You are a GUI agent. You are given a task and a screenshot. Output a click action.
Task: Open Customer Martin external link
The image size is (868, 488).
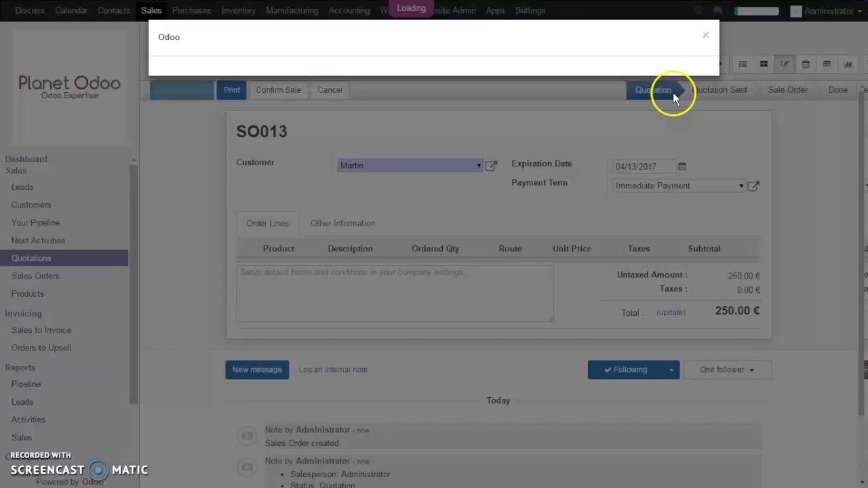click(491, 165)
